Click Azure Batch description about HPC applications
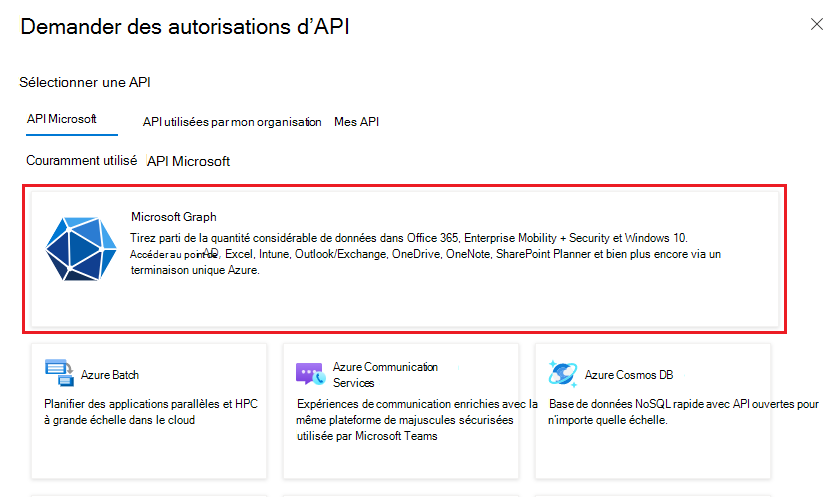Viewport: 833px width, 497px height. (151, 412)
